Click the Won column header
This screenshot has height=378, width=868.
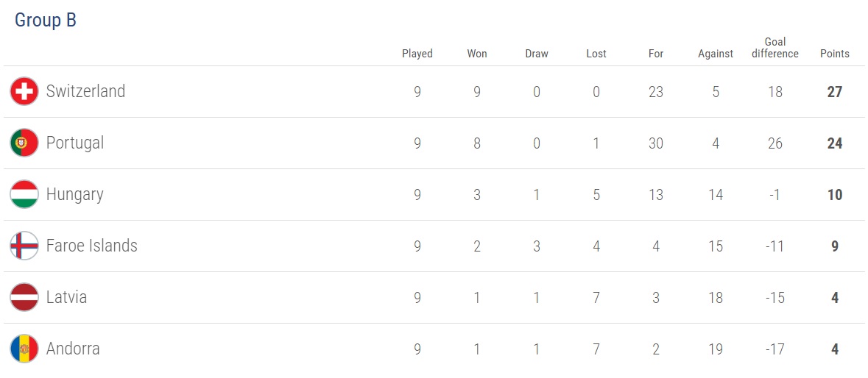coord(477,54)
